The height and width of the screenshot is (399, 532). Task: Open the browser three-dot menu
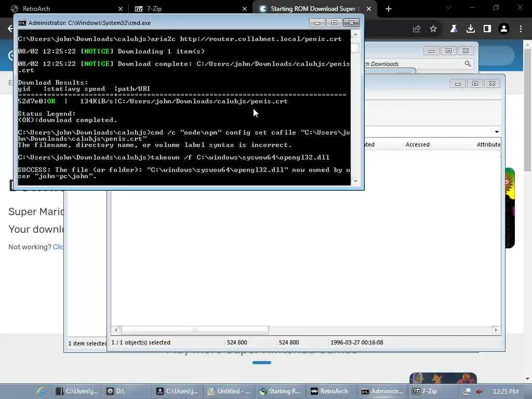coord(521,29)
